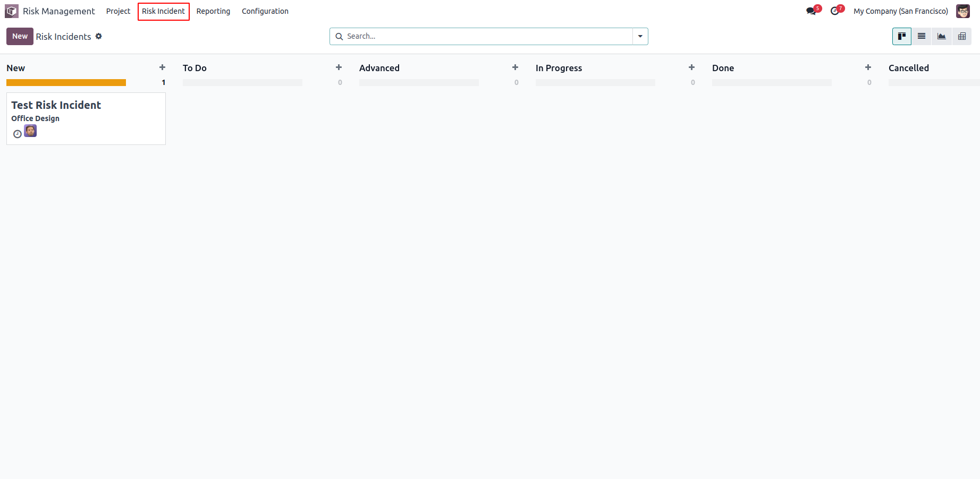Open the Configuration menu

point(265,11)
